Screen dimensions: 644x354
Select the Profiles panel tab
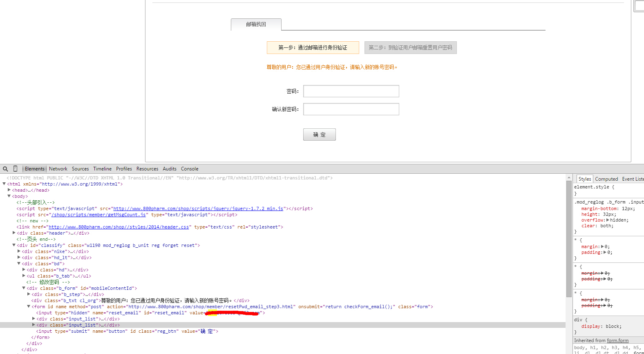pyautogui.click(x=124, y=169)
